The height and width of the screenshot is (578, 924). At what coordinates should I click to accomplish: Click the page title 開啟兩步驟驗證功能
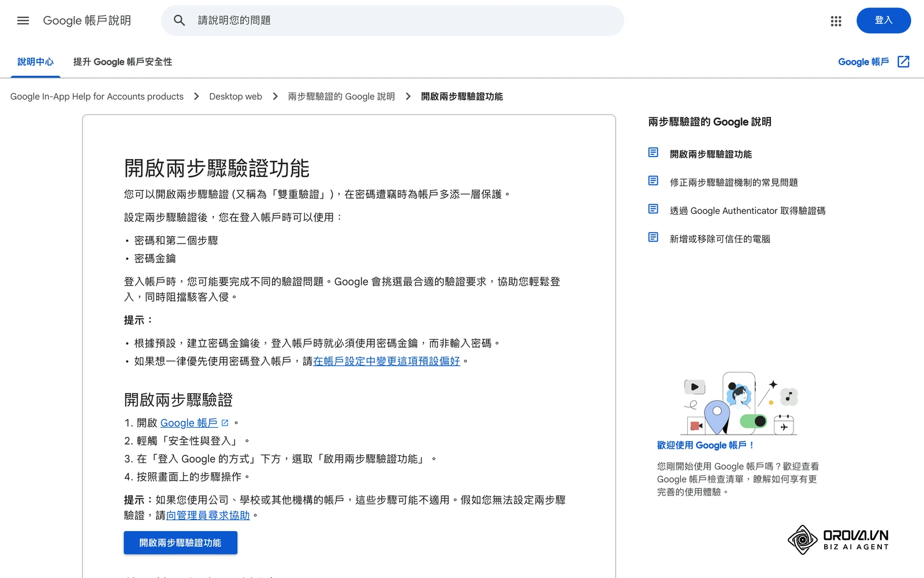pyautogui.click(x=217, y=168)
